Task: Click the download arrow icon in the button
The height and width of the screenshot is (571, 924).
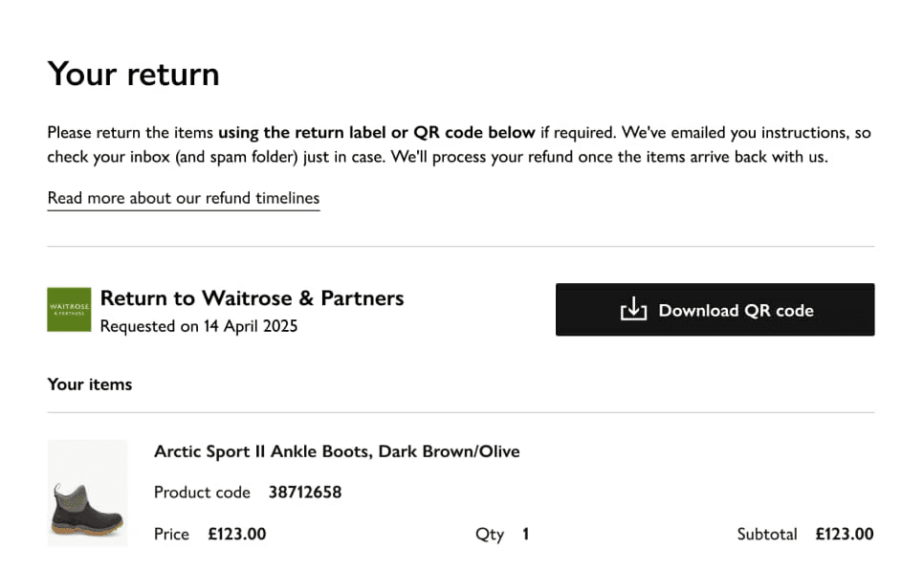Action: pos(633,310)
